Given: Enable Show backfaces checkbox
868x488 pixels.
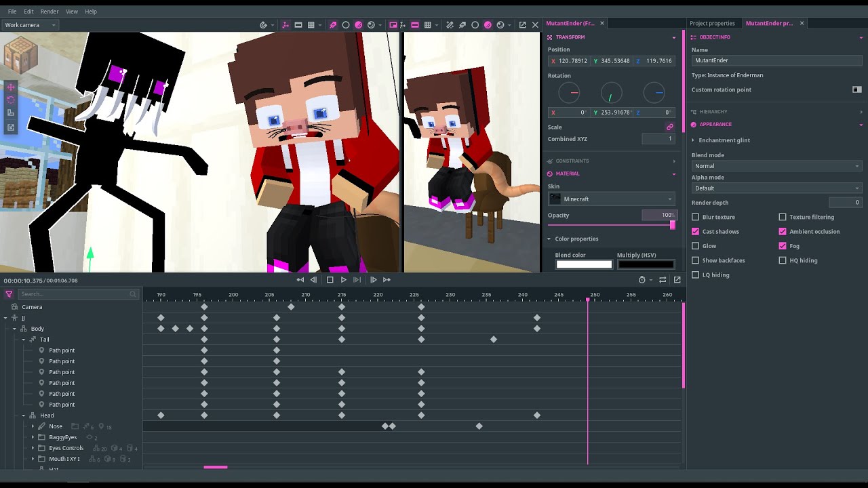Looking at the screenshot, I should (695, 260).
